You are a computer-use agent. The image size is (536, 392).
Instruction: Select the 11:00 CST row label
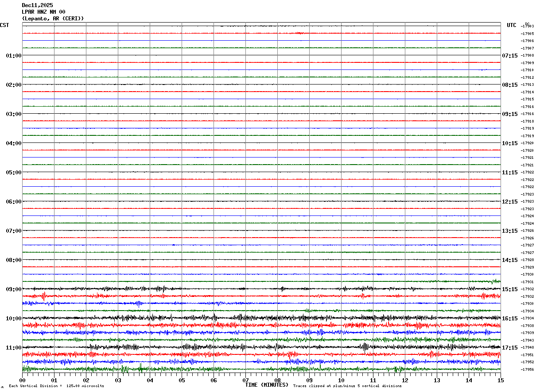[x=14, y=348]
